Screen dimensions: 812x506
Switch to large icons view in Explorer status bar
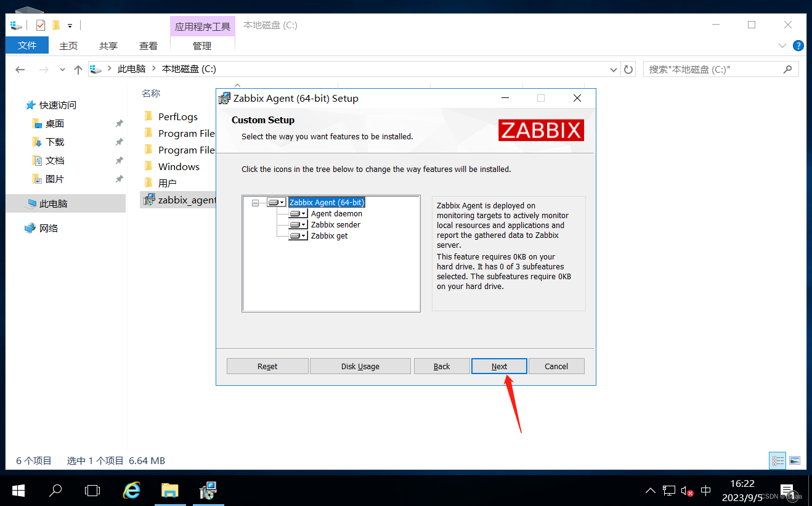click(x=795, y=460)
